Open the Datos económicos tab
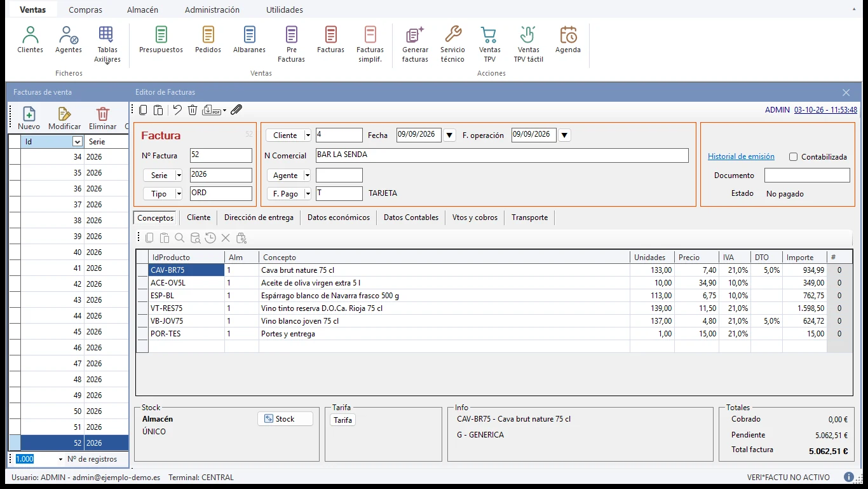868x489 pixels. click(x=339, y=217)
